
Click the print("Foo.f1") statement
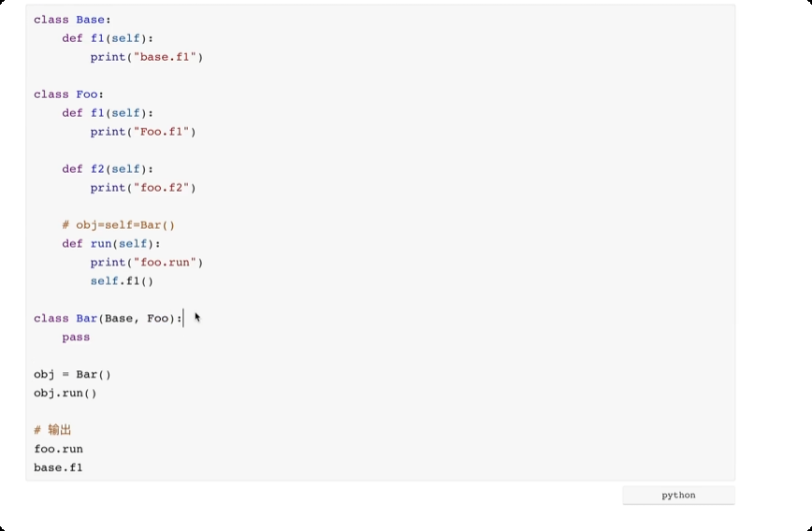pyautogui.click(x=142, y=132)
